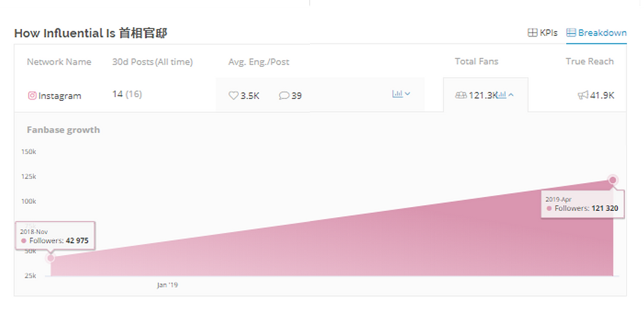Select the 2019-Apr data point marker
Image resolution: width=644 pixels, height=326 pixels.
point(613,179)
